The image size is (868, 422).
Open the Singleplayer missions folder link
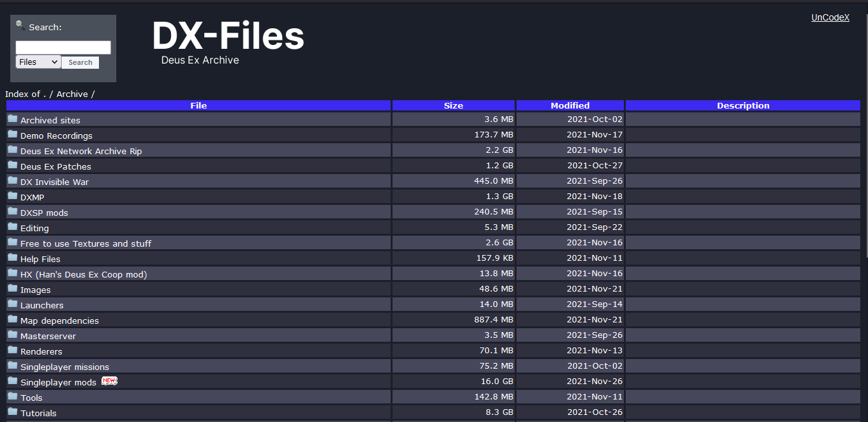coord(65,367)
